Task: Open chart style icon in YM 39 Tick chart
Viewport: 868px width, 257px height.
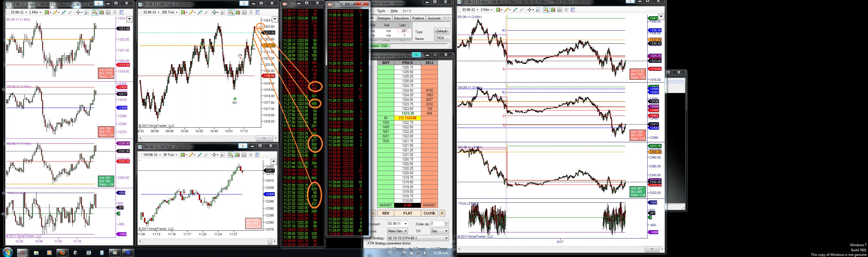Action: 183,155
